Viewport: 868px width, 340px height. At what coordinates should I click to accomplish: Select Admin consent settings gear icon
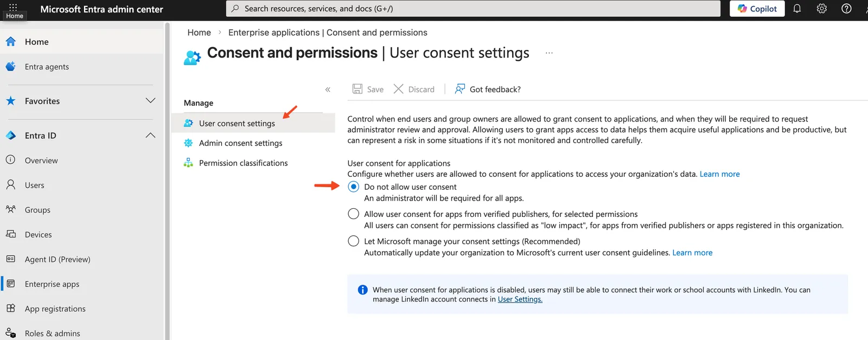pyautogui.click(x=188, y=143)
